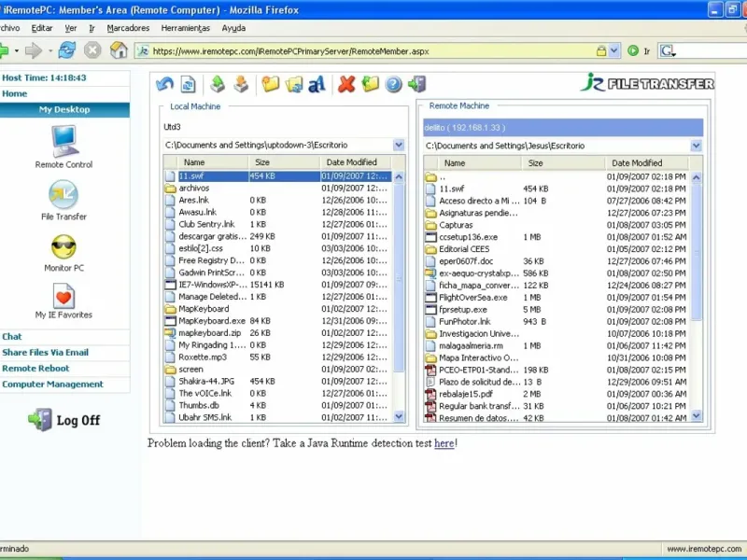
Task: Click the green upload arrow icon
Action: (218, 84)
